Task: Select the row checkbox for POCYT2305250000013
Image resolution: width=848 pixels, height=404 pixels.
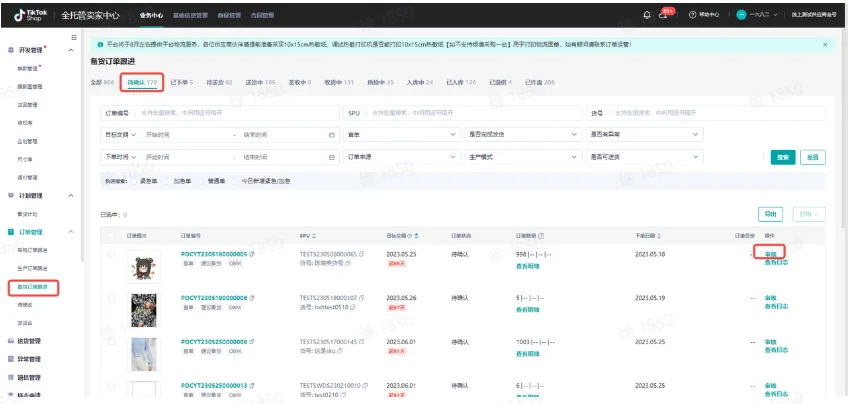Action: (111, 386)
